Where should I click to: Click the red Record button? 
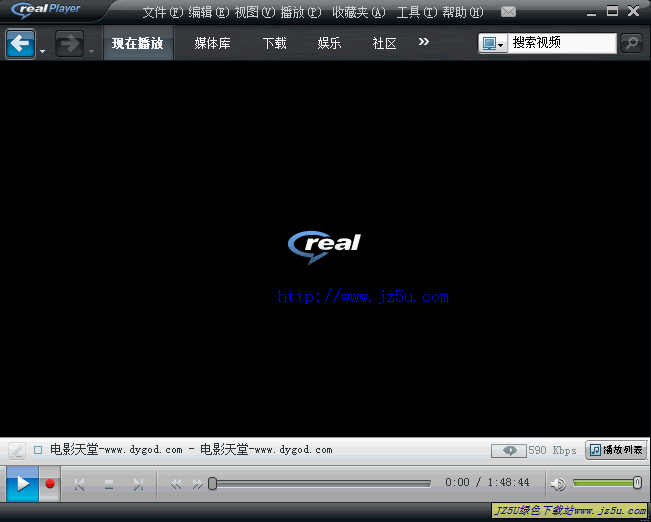click(x=50, y=484)
